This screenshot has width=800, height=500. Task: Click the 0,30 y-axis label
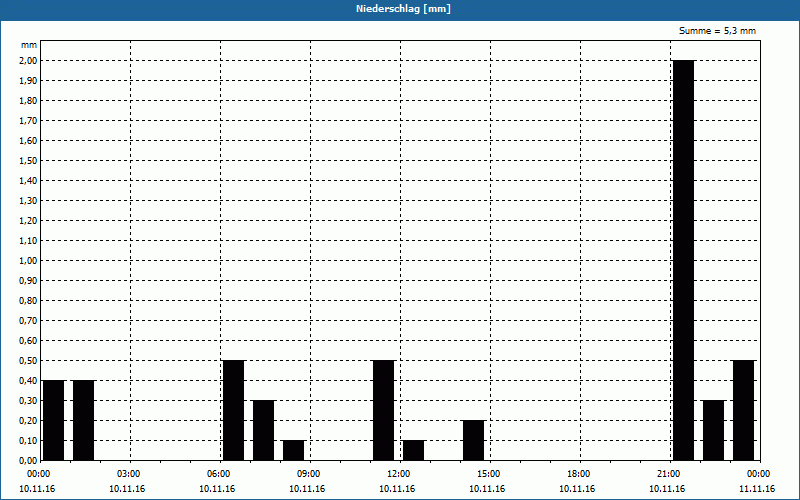tap(29, 401)
